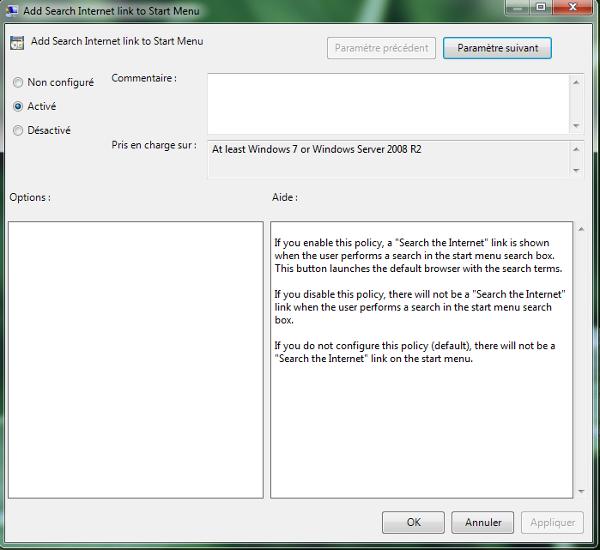
Task: Click the 'Options :' label
Action: pyautogui.click(x=30, y=197)
